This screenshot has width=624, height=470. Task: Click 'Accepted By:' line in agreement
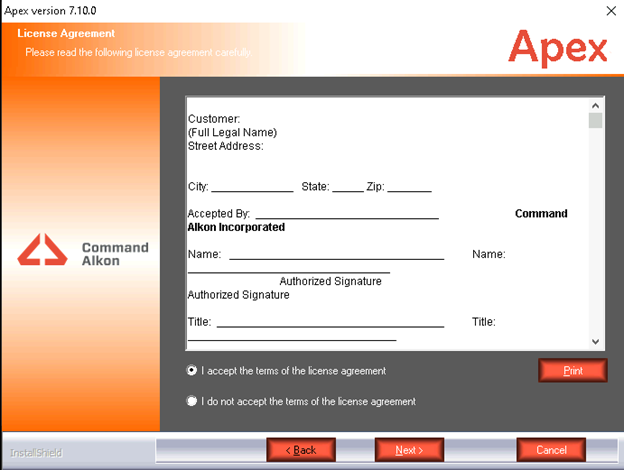click(x=218, y=214)
